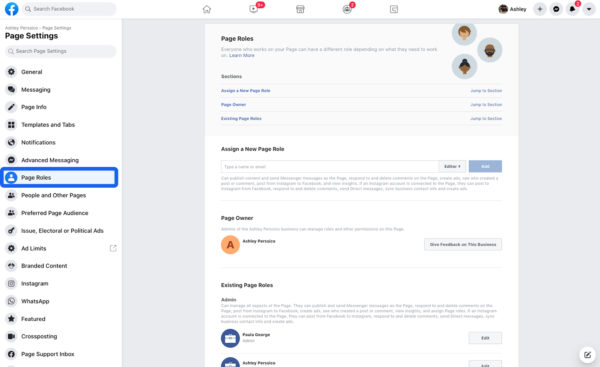The image size is (600, 367).
Task: Click the Instagram icon in sidebar
Action: click(11, 284)
